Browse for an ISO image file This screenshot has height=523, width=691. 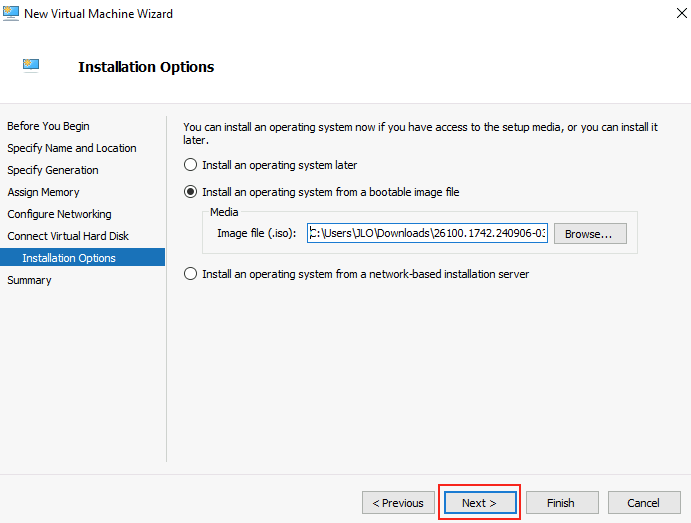point(590,234)
